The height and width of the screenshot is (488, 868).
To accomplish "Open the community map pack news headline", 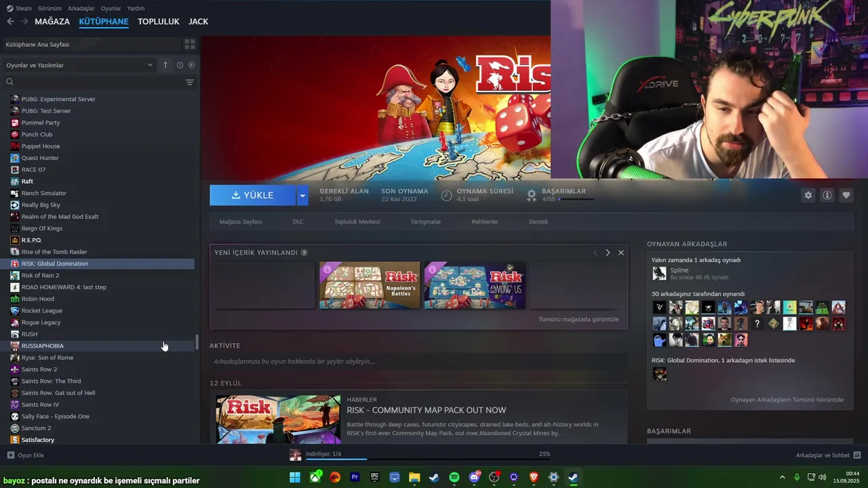I will pyautogui.click(x=427, y=410).
